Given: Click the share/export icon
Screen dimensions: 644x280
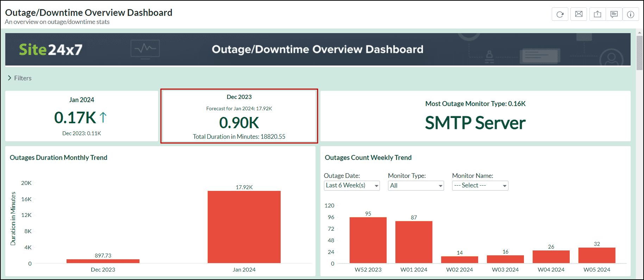Looking at the screenshot, I should tap(597, 14).
